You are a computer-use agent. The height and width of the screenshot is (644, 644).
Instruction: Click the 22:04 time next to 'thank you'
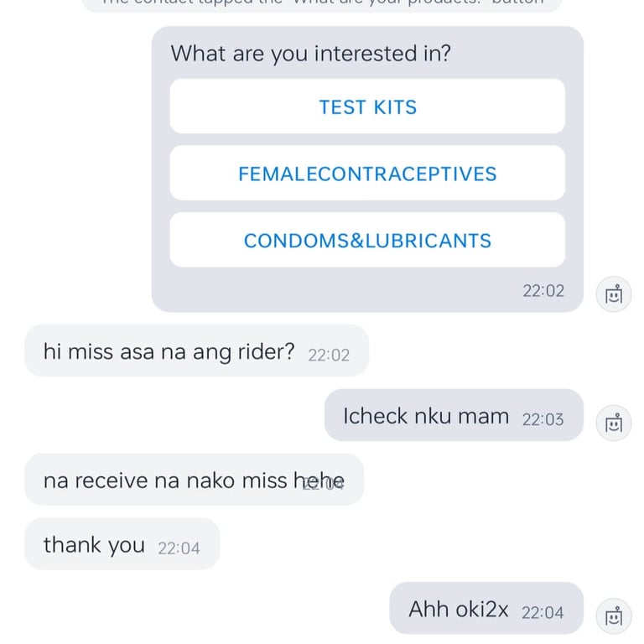pos(179,548)
